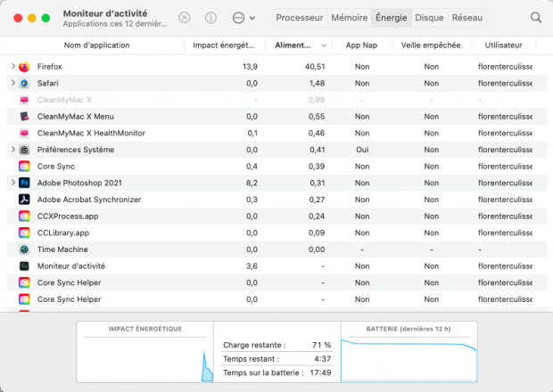The width and height of the screenshot is (553, 392).
Task: Click the CleanMyMac X greyed value 0,98
Action: [317, 100]
